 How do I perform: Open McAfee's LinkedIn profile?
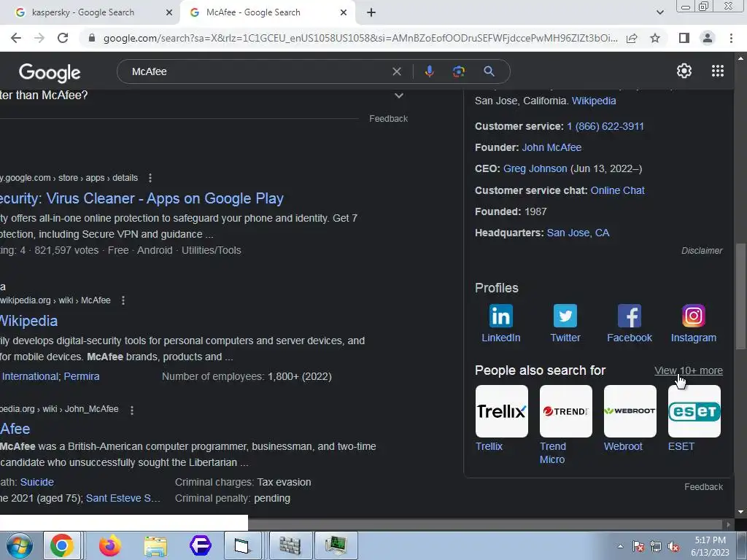click(500, 324)
